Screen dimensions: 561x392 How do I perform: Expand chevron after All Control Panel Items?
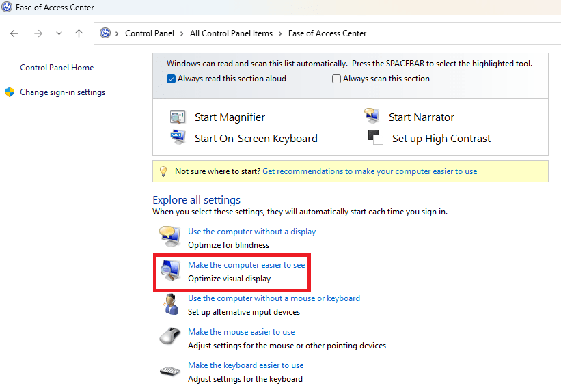pos(280,33)
